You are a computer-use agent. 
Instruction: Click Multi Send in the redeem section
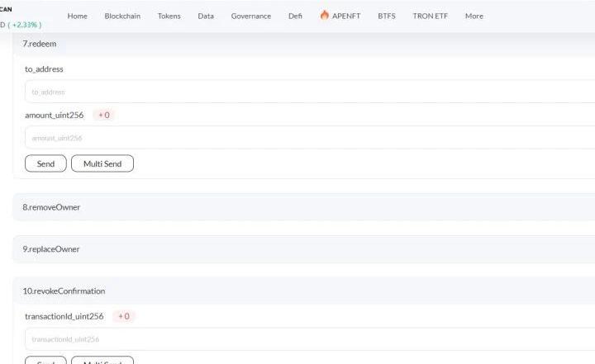(102, 163)
